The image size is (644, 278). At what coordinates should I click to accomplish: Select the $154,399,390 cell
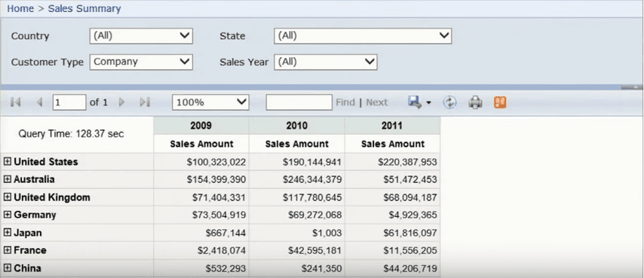[x=201, y=179]
